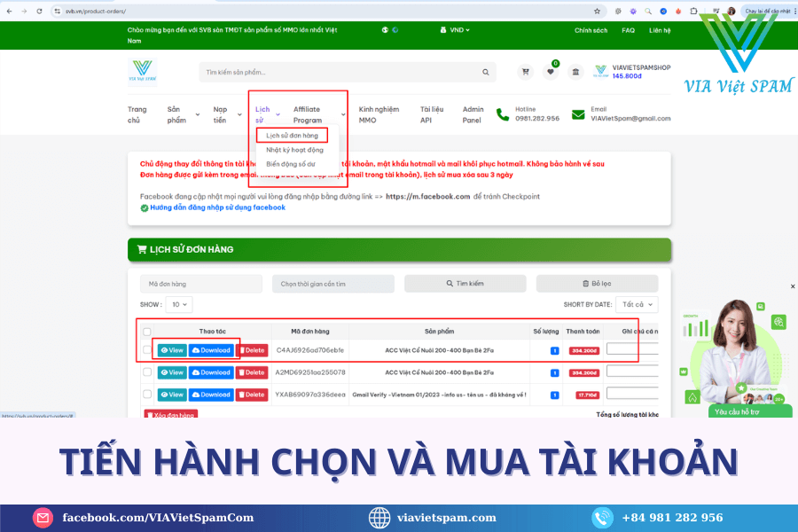This screenshot has width=798, height=532.
Task: Choose 'Lịch sử đơn hàng' from the menu
Action: (x=292, y=136)
